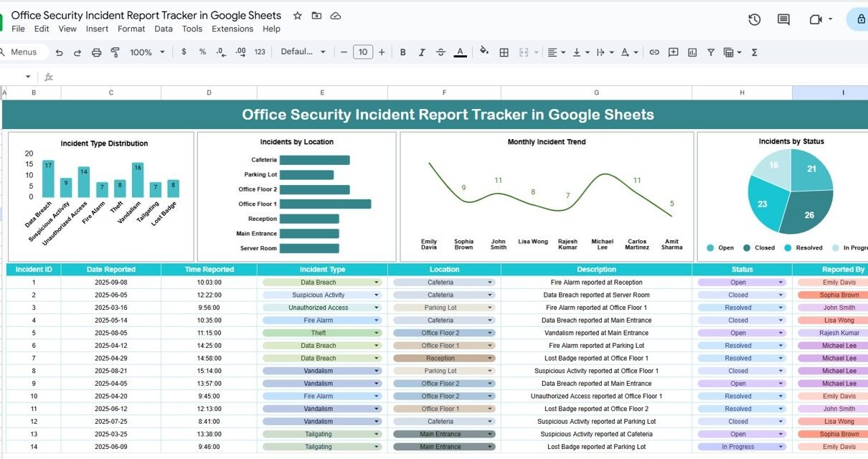Open the Extensions menu
The height and width of the screenshot is (459, 868).
pyautogui.click(x=232, y=29)
